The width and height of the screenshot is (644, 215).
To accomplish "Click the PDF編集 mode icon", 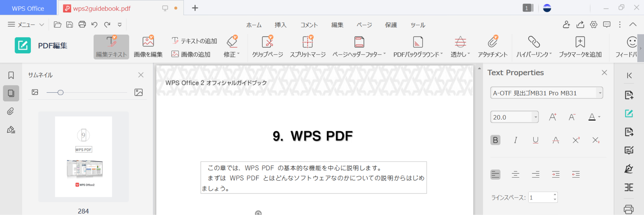I will tap(23, 45).
